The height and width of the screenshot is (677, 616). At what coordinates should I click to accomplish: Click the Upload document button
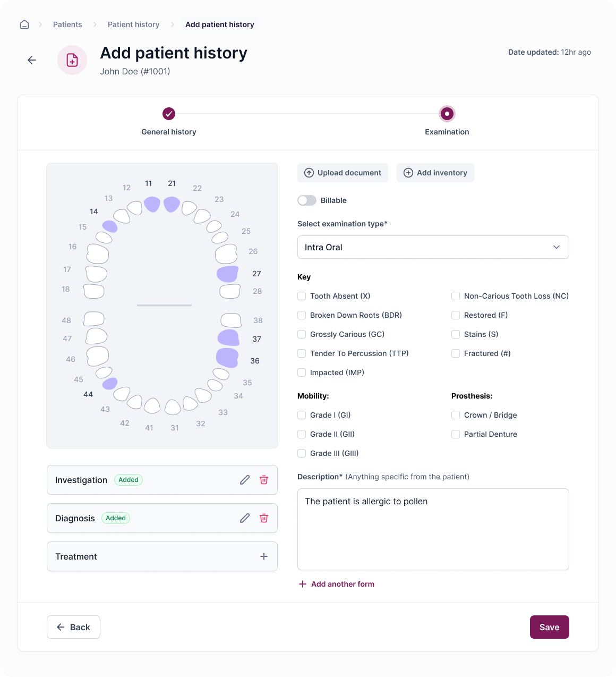[x=343, y=173]
